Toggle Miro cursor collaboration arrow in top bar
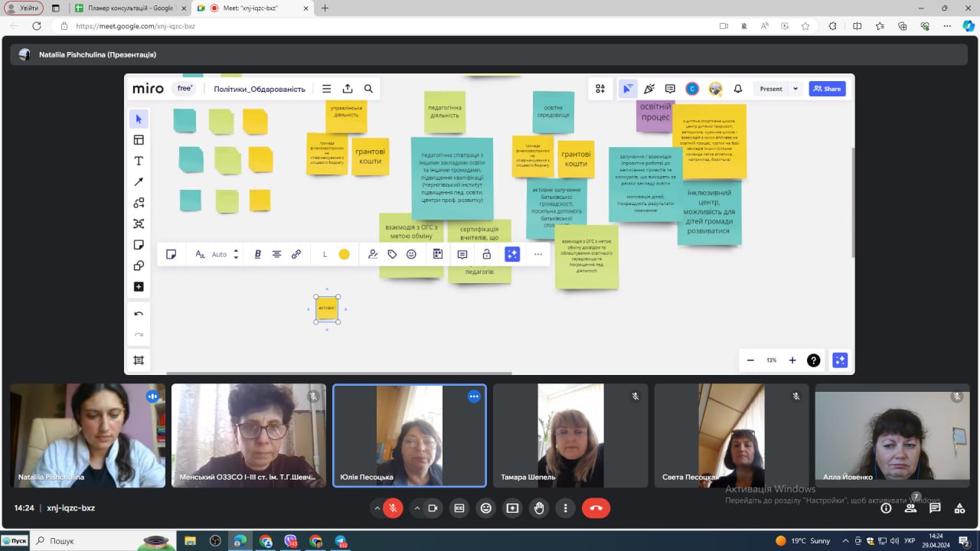Screen dimensions: 980x551 pos(627,89)
